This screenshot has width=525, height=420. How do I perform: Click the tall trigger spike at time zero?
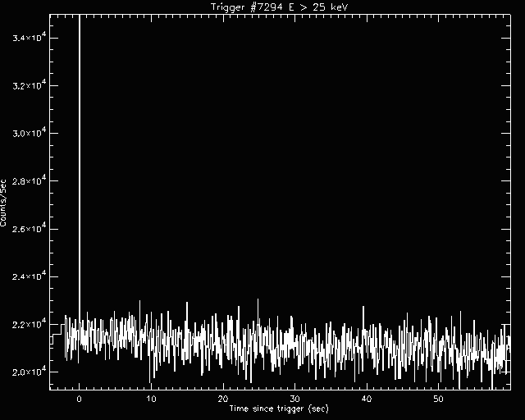pyautogui.click(x=80, y=167)
